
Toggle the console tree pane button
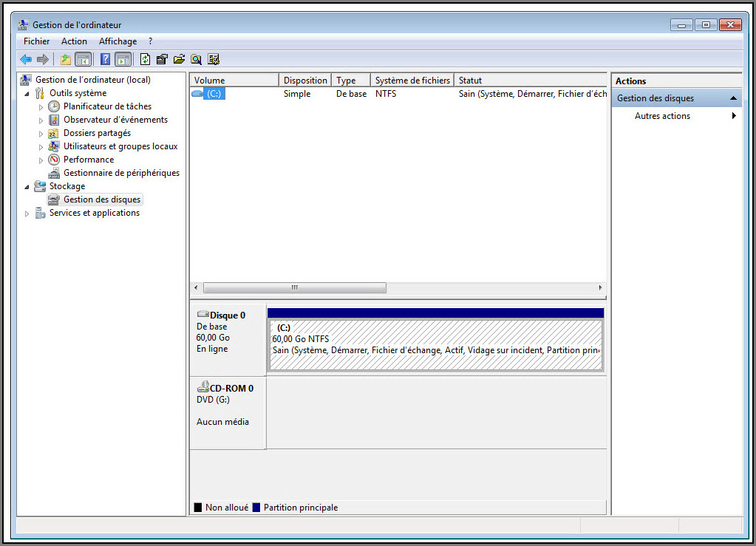tap(84, 60)
